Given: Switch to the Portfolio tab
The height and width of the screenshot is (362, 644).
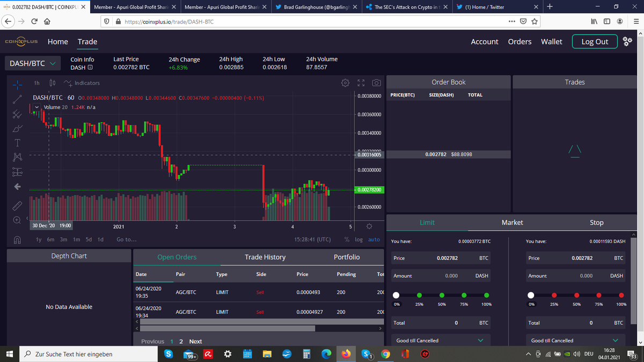Looking at the screenshot, I should [x=347, y=257].
